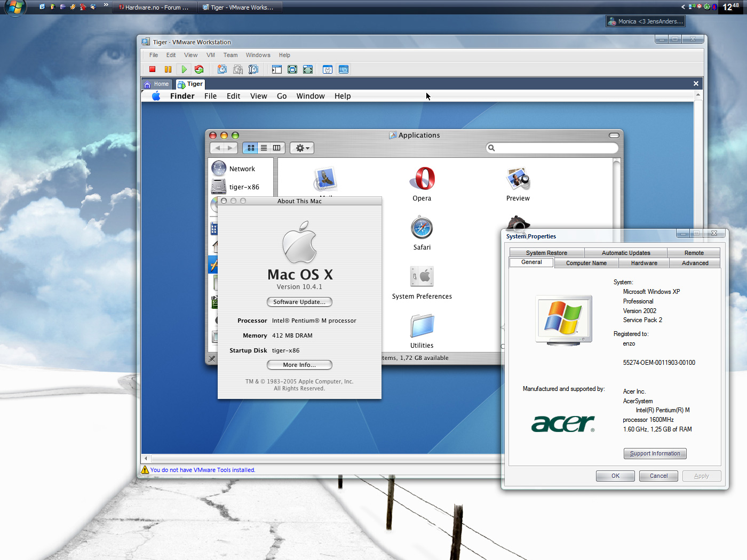Open the Team menu in VMware Workstation
Viewport: 747px width, 560px height.
231,55
